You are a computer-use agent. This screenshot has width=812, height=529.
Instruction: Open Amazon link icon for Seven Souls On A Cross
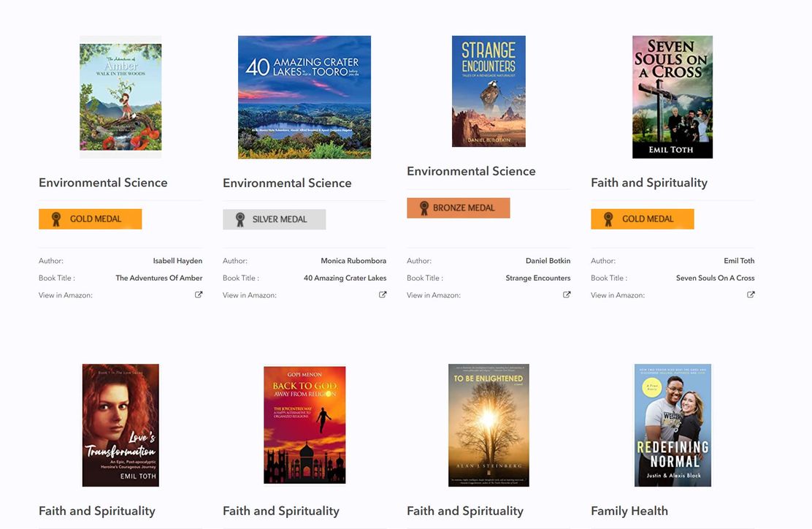pos(751,294)
